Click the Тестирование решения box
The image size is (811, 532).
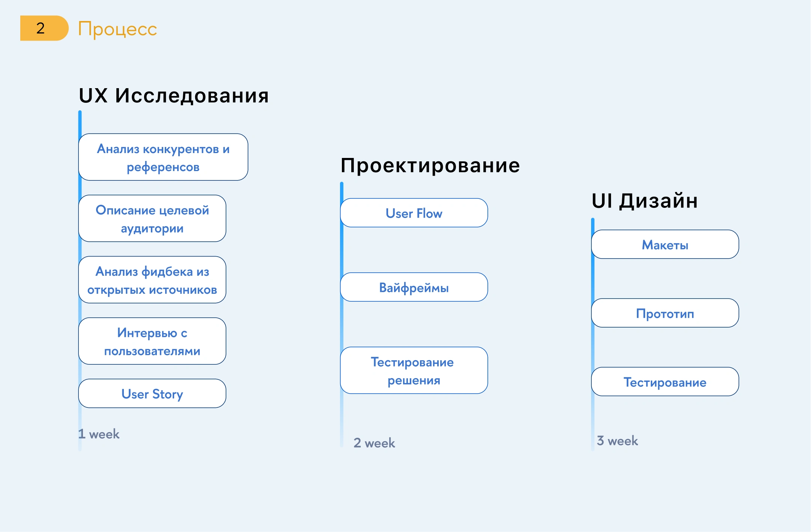click(414, 370)
